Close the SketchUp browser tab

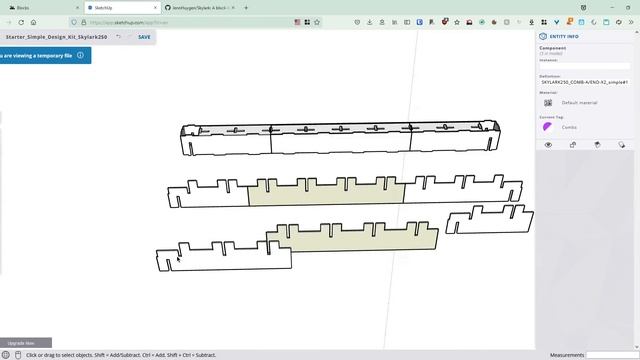(x=155, y=8)
